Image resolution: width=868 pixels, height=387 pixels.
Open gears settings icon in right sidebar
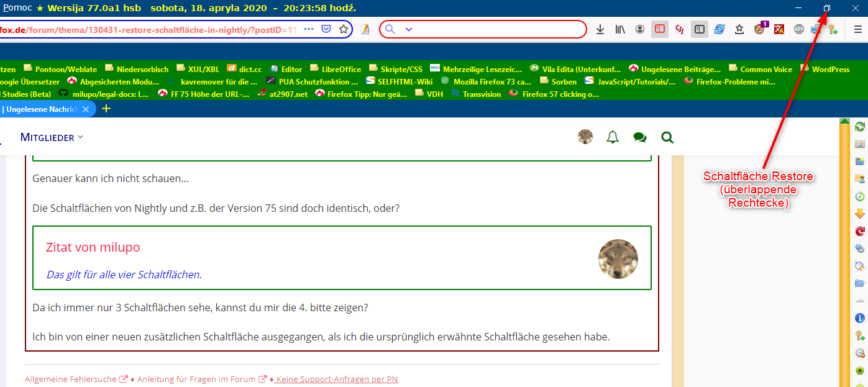coord(860,248)
